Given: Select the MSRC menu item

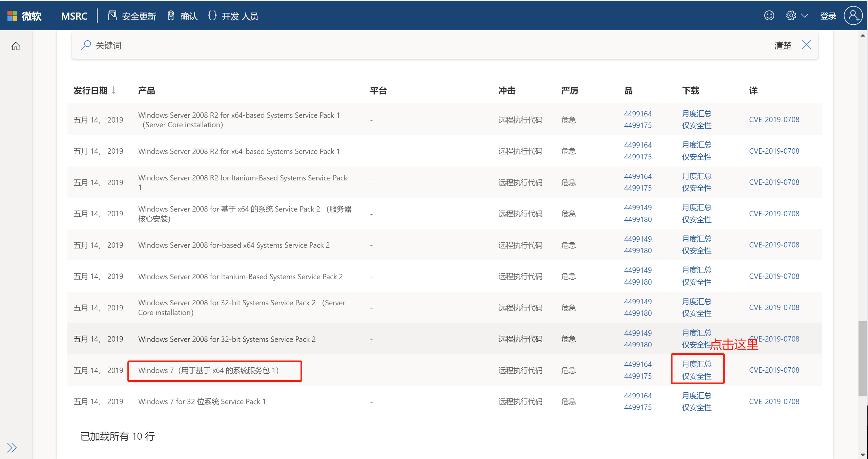Looking at the screenshot, I should click(x=74, y=16).
